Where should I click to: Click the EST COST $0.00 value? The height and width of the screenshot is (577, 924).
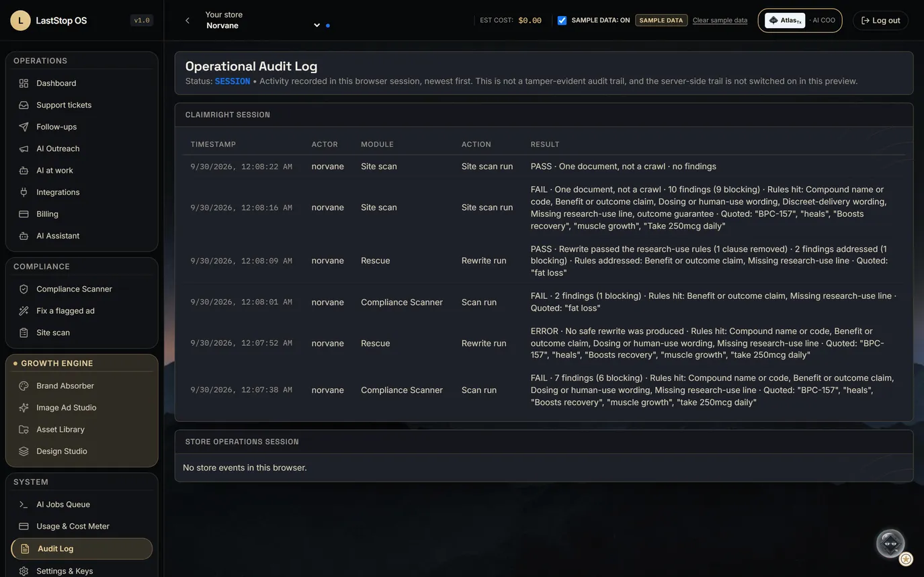point(530,20)
